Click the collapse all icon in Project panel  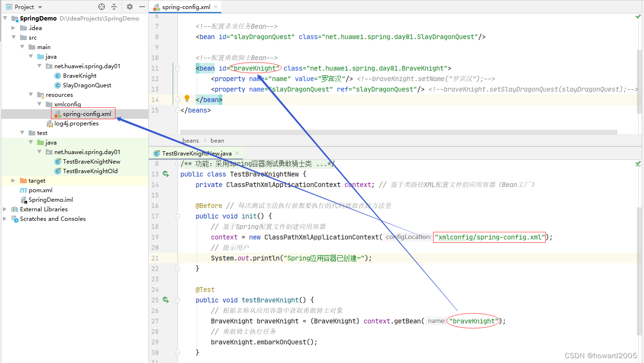click(x=114, y=7)
